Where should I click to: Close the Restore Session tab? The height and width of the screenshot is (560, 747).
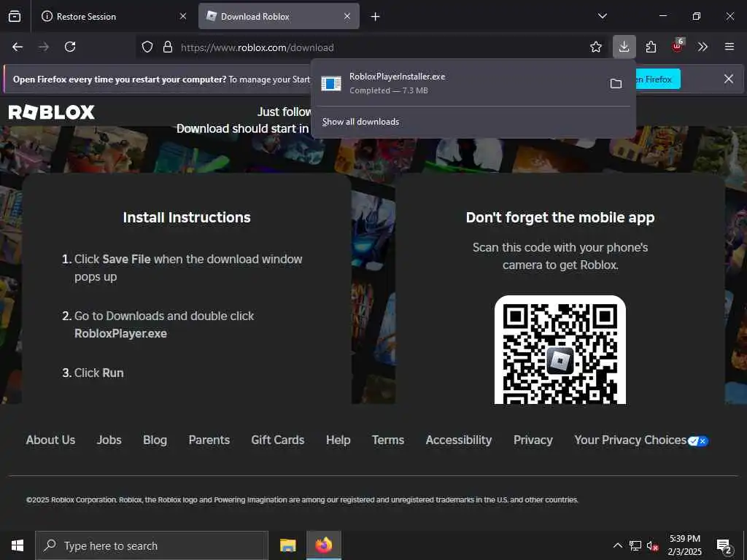(183, 16)
